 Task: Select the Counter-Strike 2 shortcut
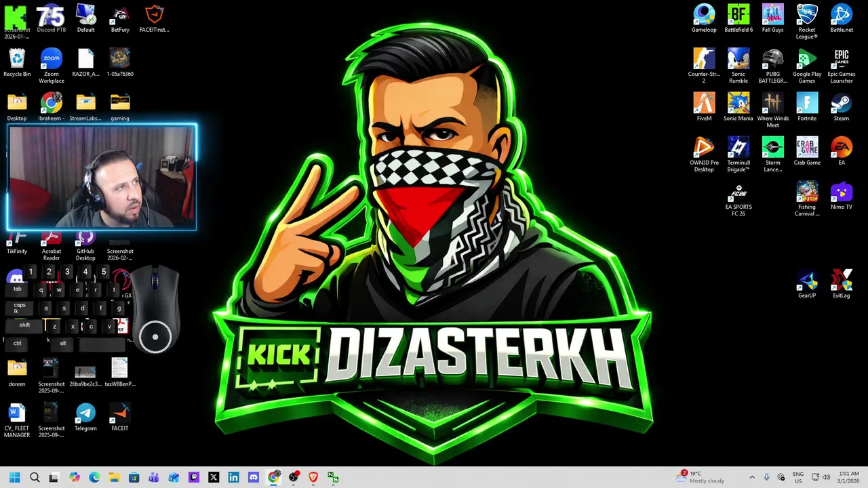pos(704,66)
